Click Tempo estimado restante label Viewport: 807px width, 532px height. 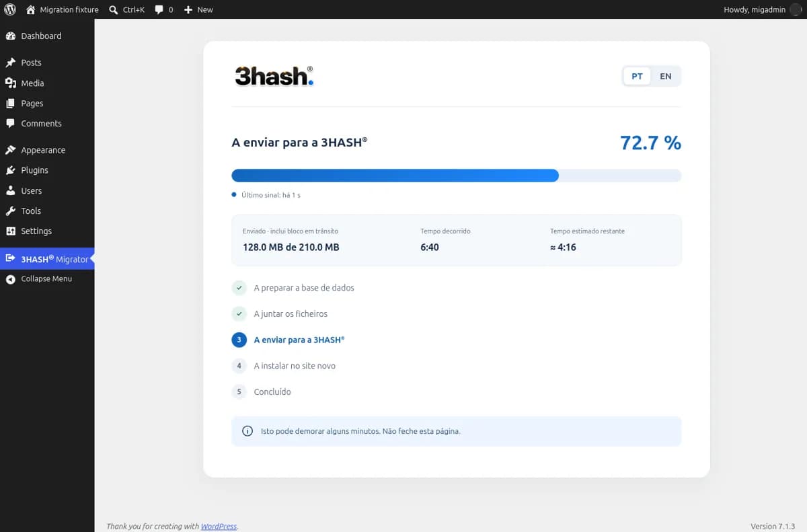[x=587, y=231]
